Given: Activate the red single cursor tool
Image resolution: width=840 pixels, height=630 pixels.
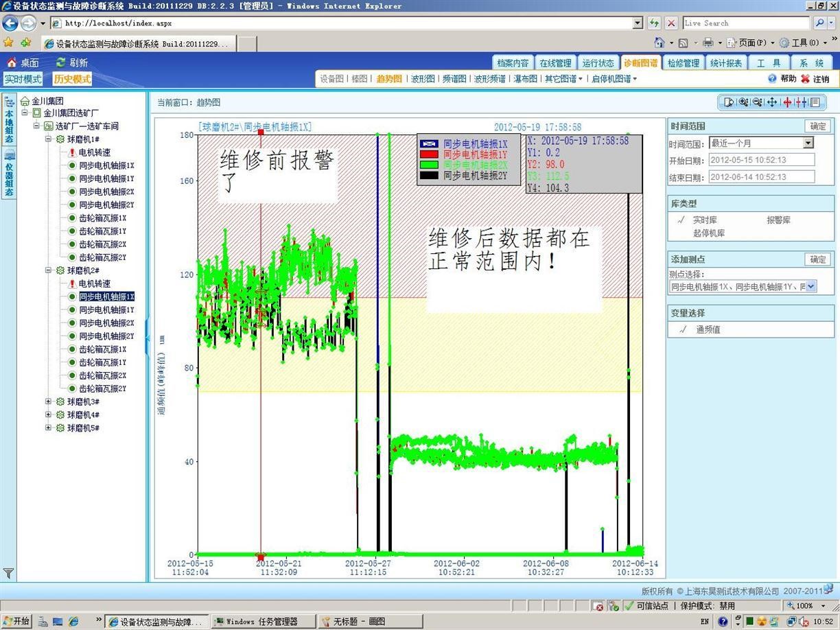Looking at the screenshot, I should [x=786, y=102].
